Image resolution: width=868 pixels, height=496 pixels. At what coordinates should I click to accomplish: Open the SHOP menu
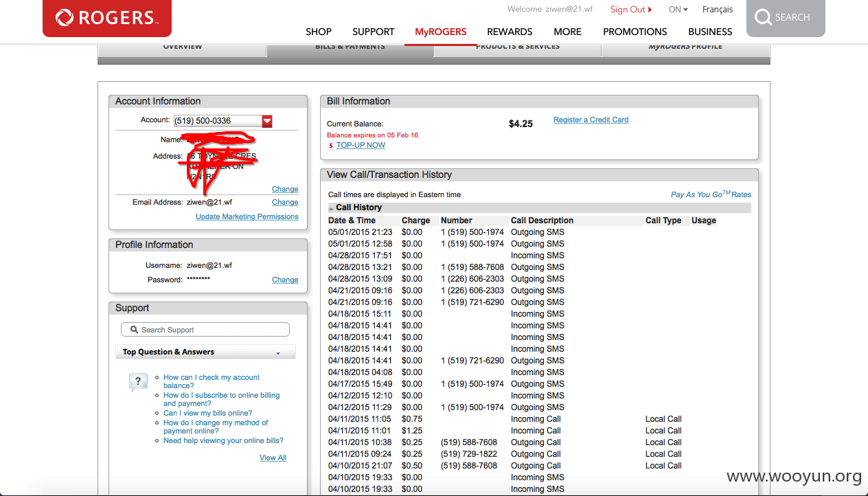(319, 32)
